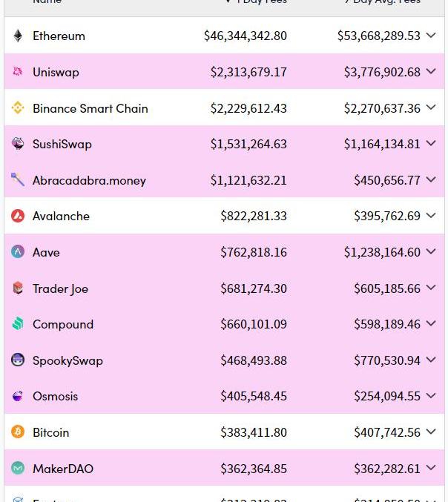
Task: Click the SushiSwap logo icon
Action: point(18,143)
